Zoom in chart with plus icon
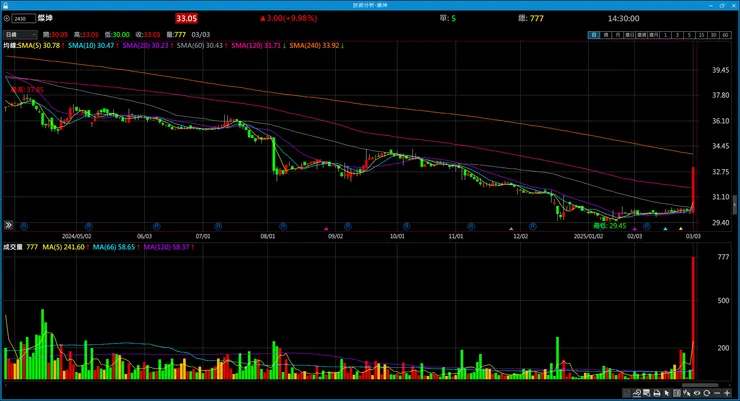 [x=727, y=393]
